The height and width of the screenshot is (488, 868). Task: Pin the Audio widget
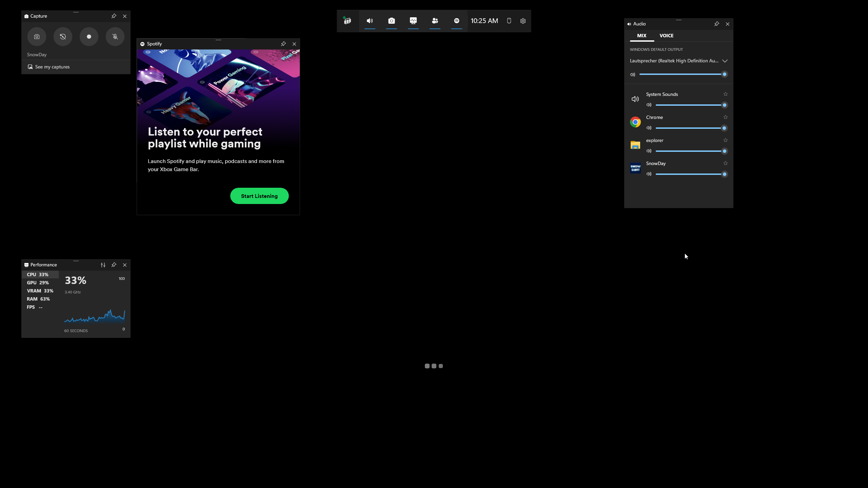(716, 24)
